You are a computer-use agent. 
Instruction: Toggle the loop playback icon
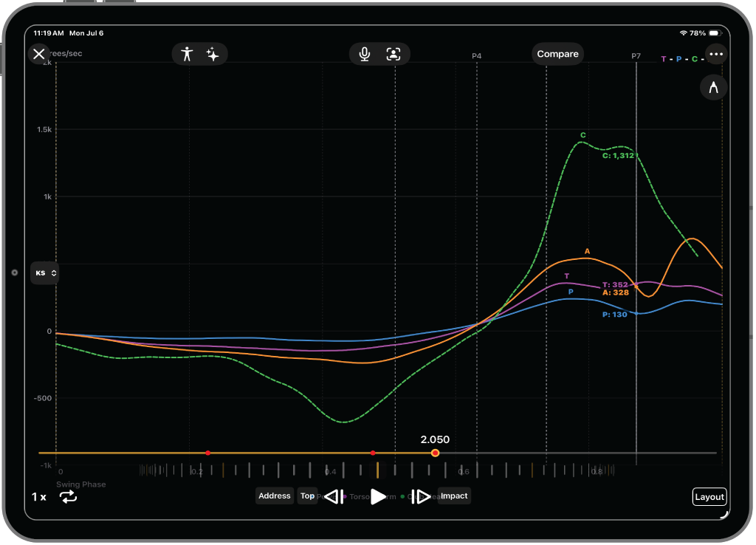click(x=69, y=497)
